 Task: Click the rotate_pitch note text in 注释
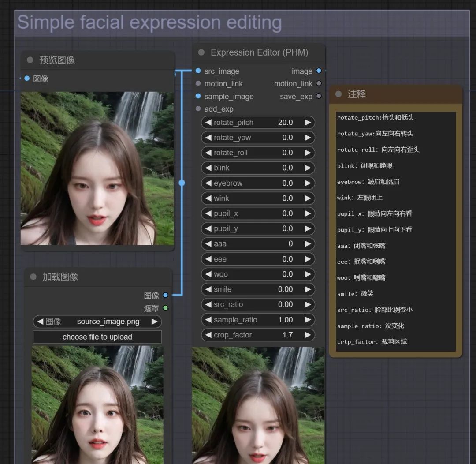click(375, 118)
